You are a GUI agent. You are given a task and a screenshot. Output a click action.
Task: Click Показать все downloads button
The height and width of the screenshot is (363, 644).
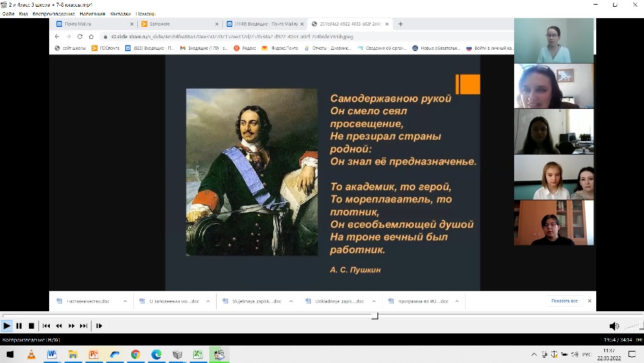tap(565, 300)
